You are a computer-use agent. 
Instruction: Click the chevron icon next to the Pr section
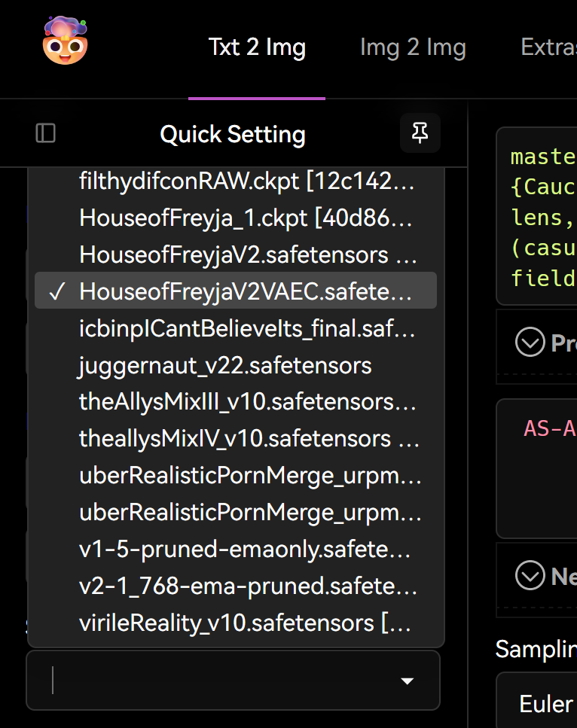coord(532,342)
